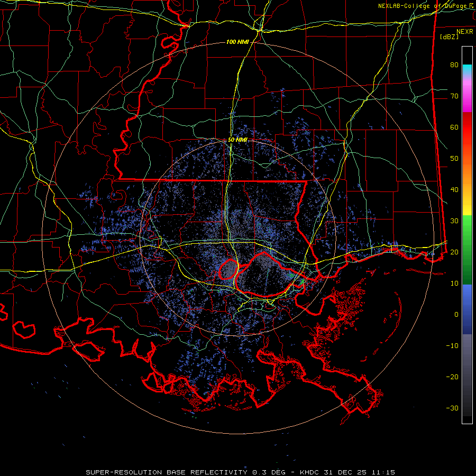Click the 50 NMI range ring label

237,140
